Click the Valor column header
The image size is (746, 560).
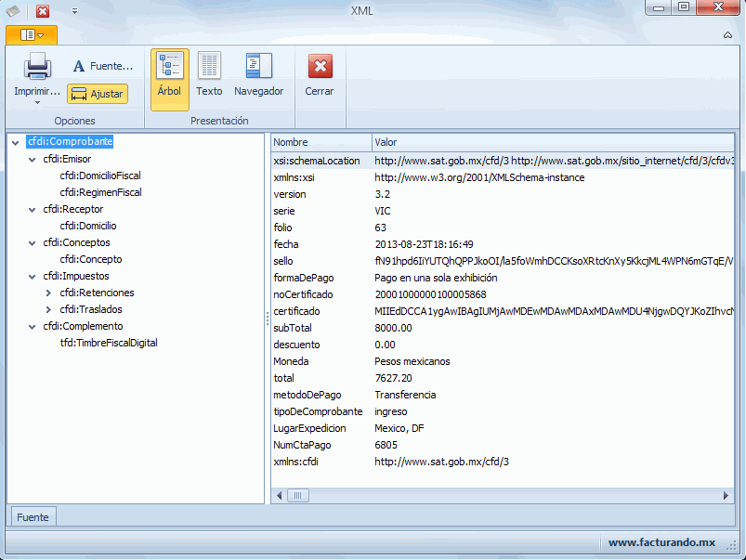click(x=386, y=142)
